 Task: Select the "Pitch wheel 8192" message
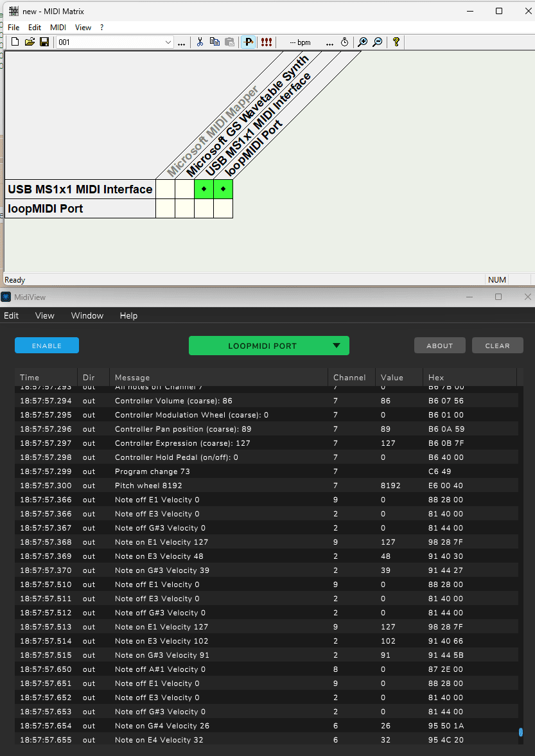click(148, 486)
